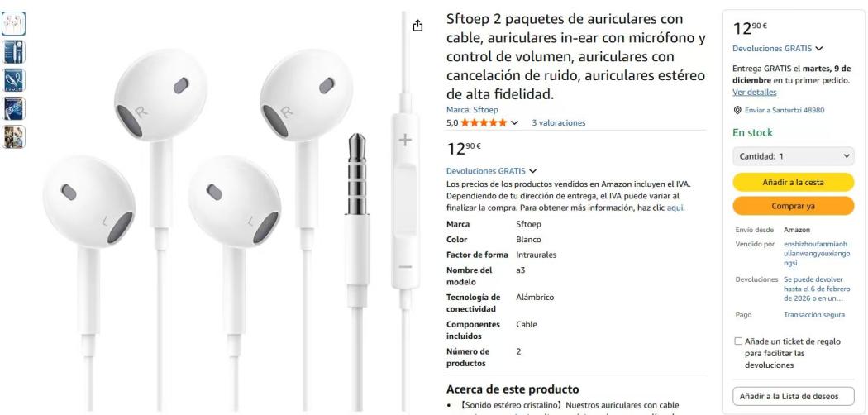Select the first earphones thumbnail

[13, 23]
